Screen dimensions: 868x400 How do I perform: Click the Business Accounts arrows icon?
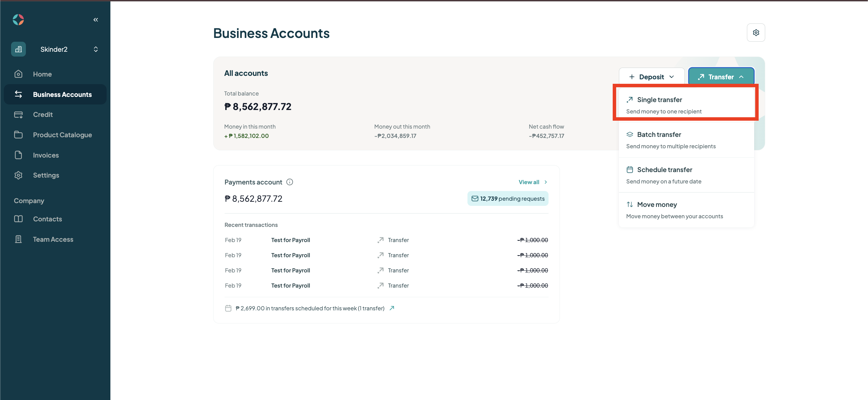[18, 94]
